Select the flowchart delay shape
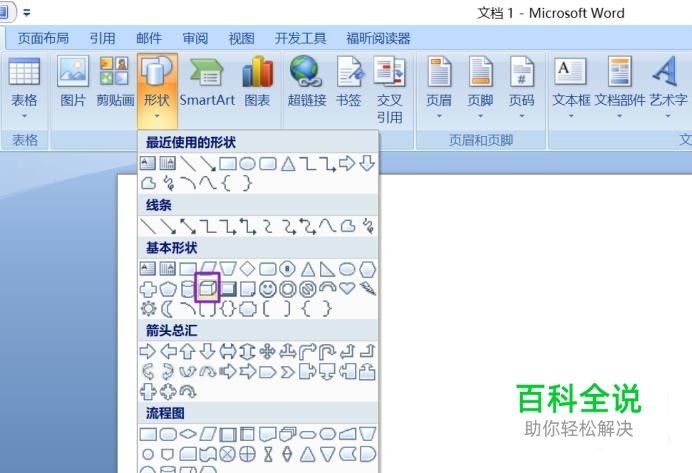Viewport: 692px width, 473px height. pos(368,454)
